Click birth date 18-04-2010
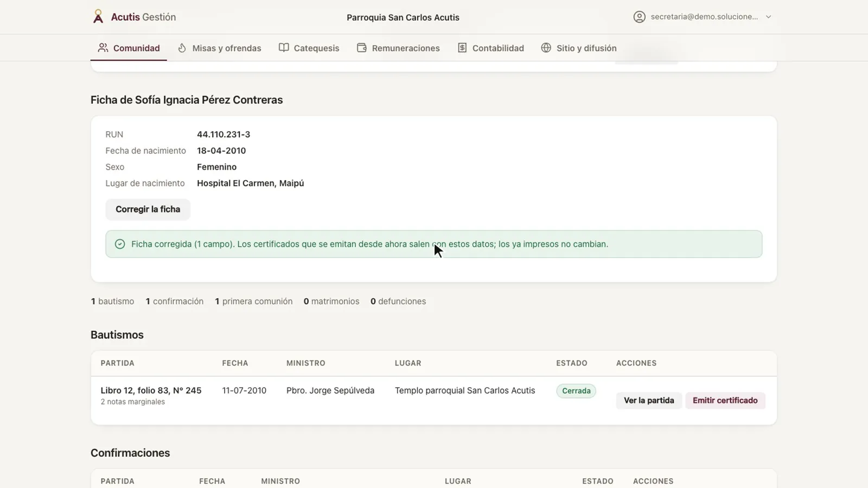Screen dimensions: 868x488 click(221, 151)
